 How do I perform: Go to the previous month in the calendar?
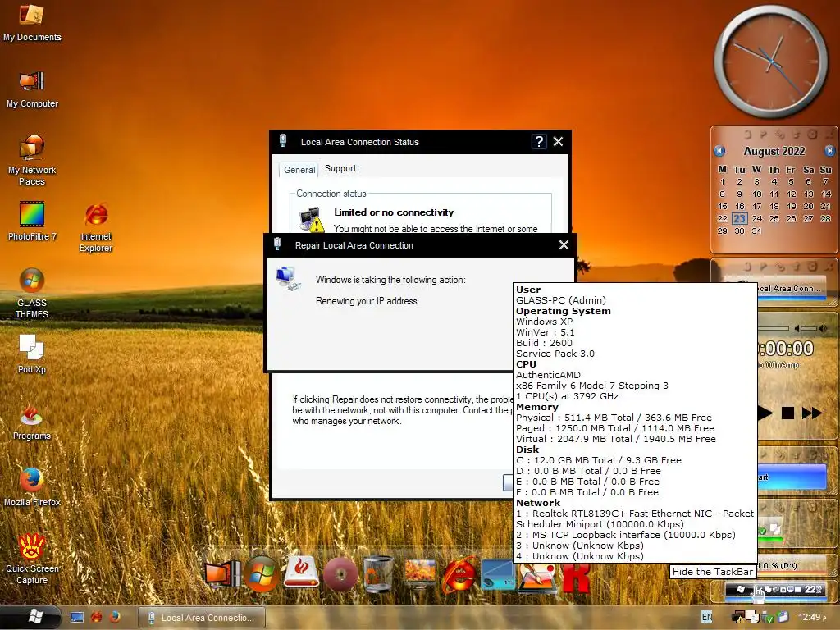(x=719, y=151)
